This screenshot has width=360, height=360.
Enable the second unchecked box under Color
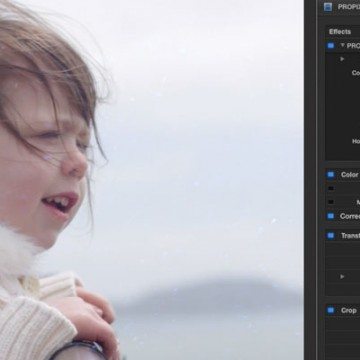click(x=331, y=202)
